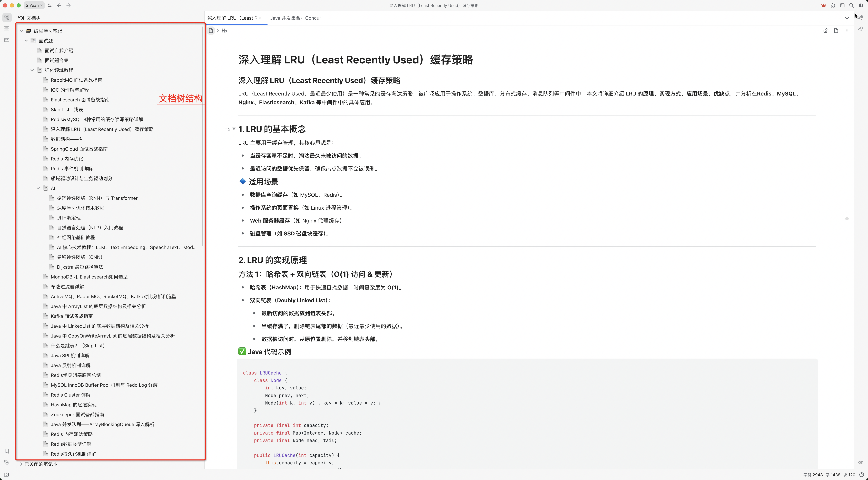868x480 pixels.
Task: Toggle the file tree dock icon
Action: point(7,17)
